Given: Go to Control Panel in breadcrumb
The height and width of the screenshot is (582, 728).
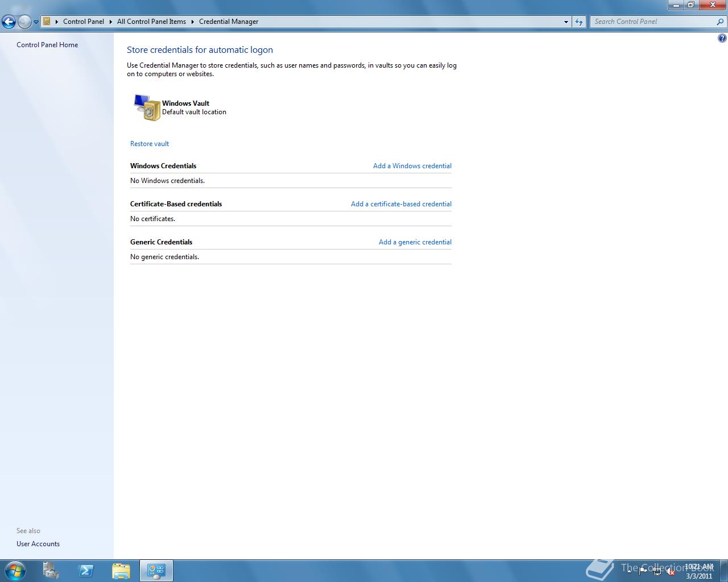Looking at the screenshot, I should pos(84,22).
